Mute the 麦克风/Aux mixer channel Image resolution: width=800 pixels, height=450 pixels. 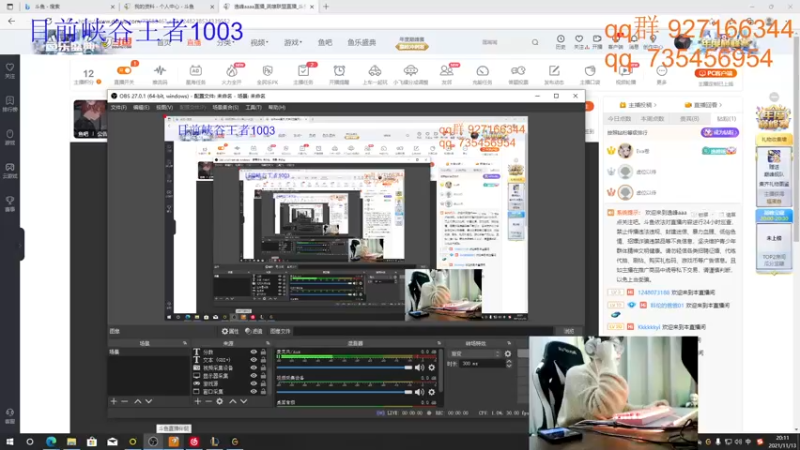pos(419,367)
